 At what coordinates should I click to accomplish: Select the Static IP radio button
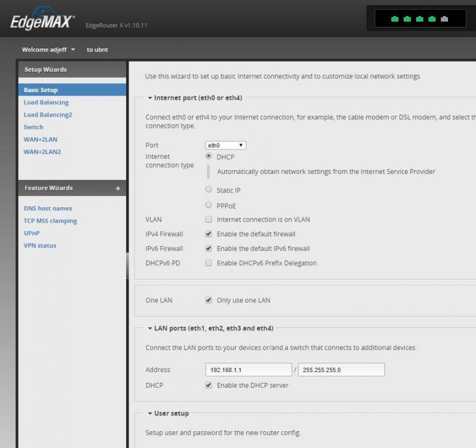pyautogui.click(x=209, y=190)
